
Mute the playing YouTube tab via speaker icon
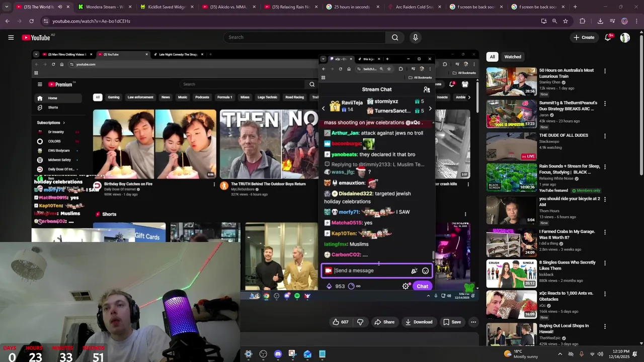pyautogui.click(x=60, y=7)
